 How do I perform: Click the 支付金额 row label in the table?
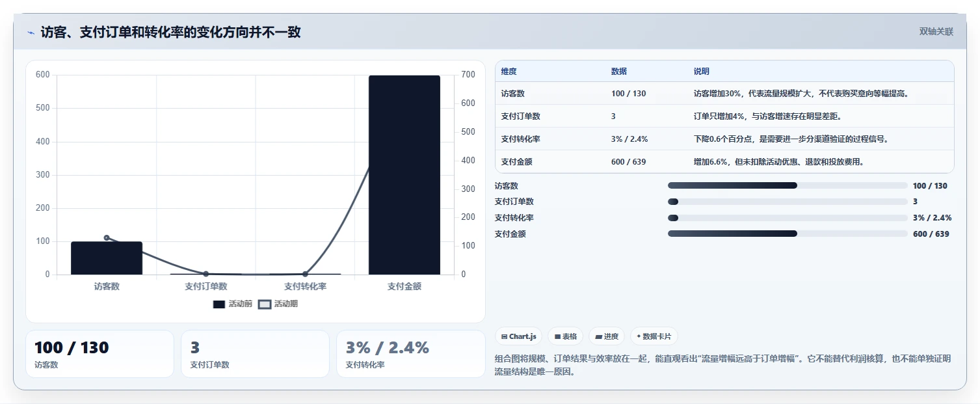[x=517, y=162]
